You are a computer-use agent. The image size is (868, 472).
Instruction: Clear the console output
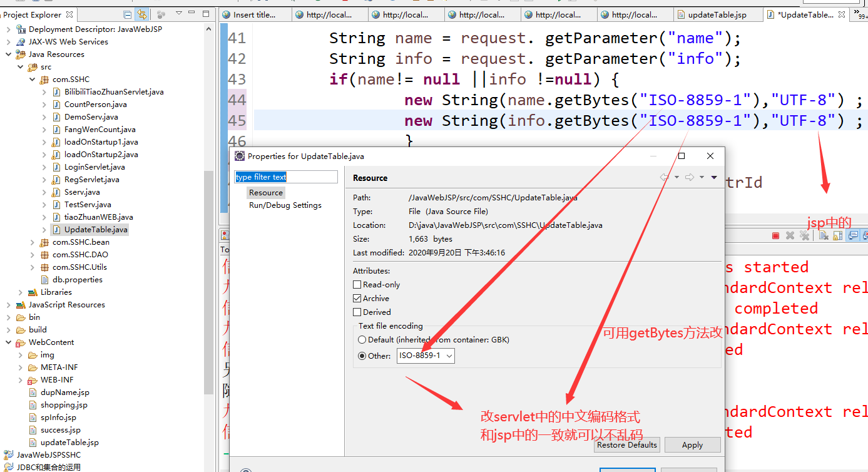pos(824,236)
